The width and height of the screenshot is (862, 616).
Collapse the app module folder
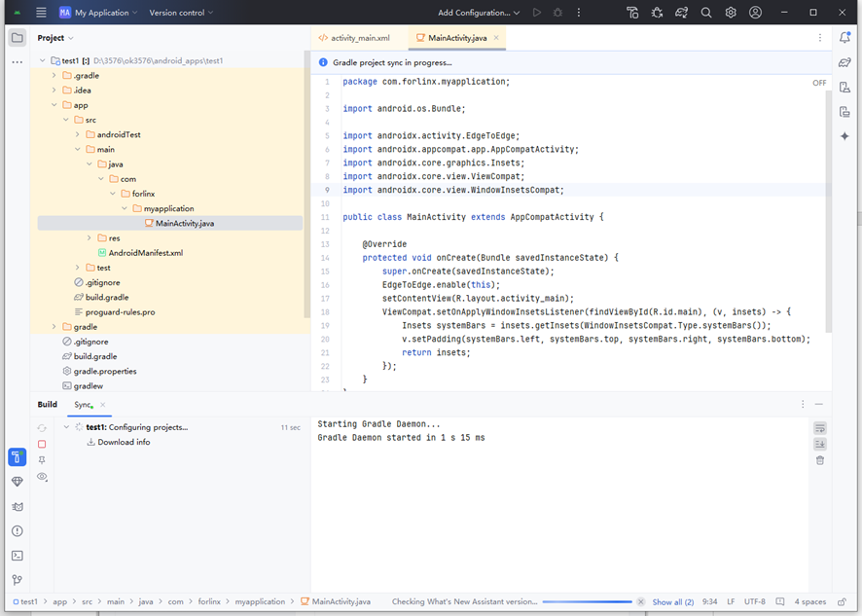pyautogui.click(x=54, y=105)
